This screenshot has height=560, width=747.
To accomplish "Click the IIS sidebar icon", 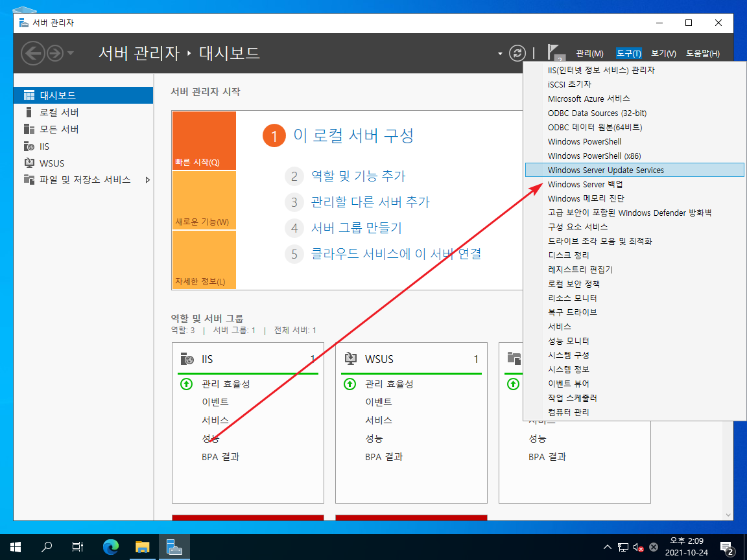I will (29, 146).
